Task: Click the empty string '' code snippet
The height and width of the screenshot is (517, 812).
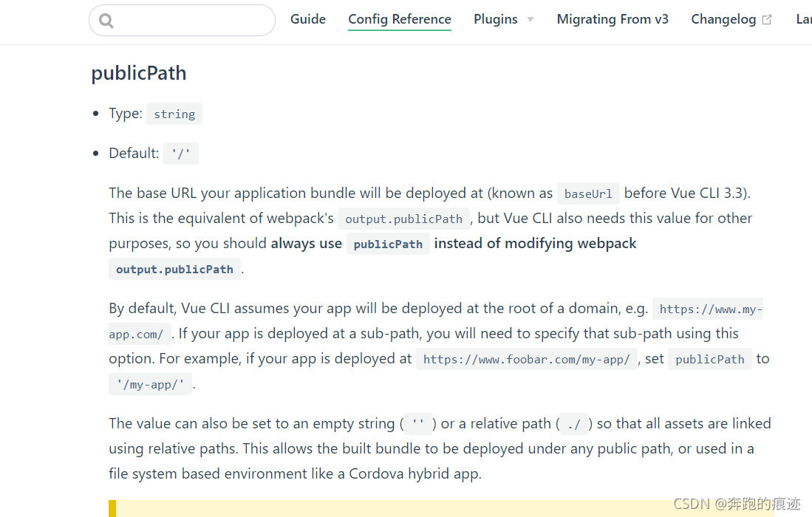Action: pos(417,424)
